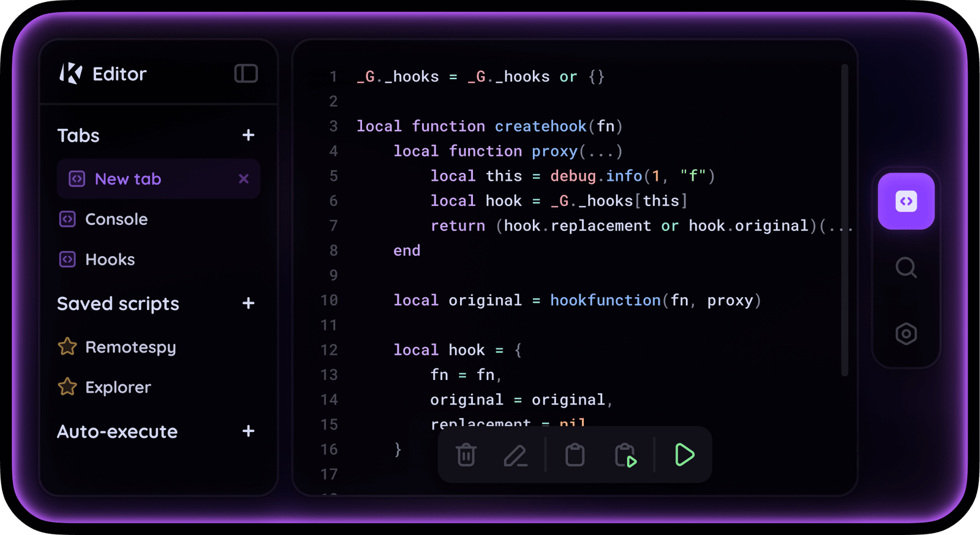
Task: Open settings using the hexagon gear icon
Action: tap(906, 334)
